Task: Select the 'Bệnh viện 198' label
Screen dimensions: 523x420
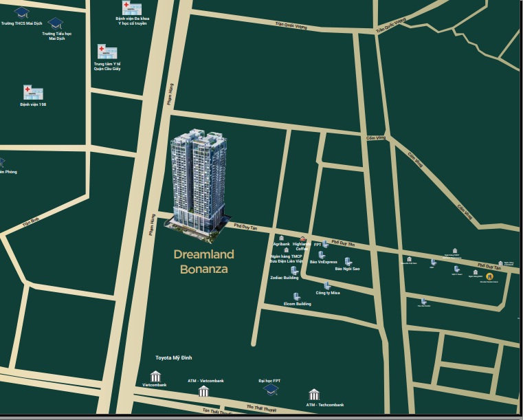Action: tap(33, 104)
